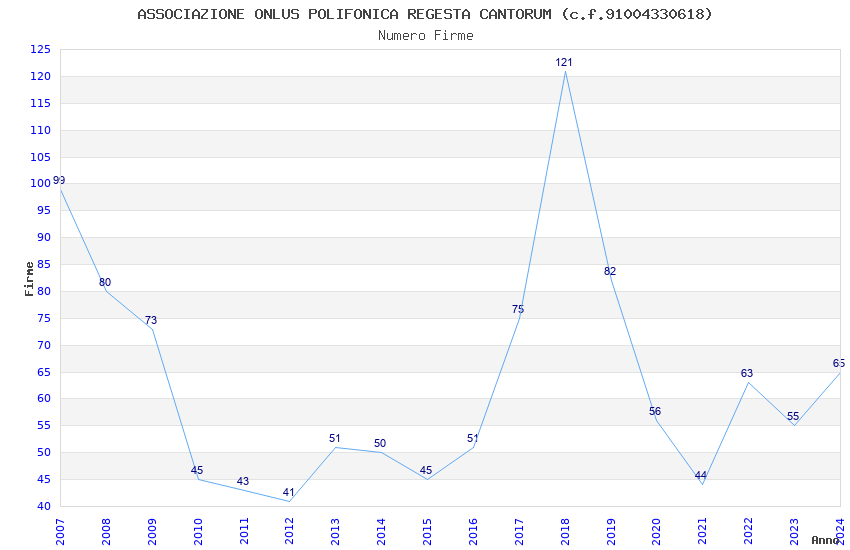This screenshot has width=850, height=550.
Task: Click the y-axis tick label 55
Action: [x=44, y=425]
